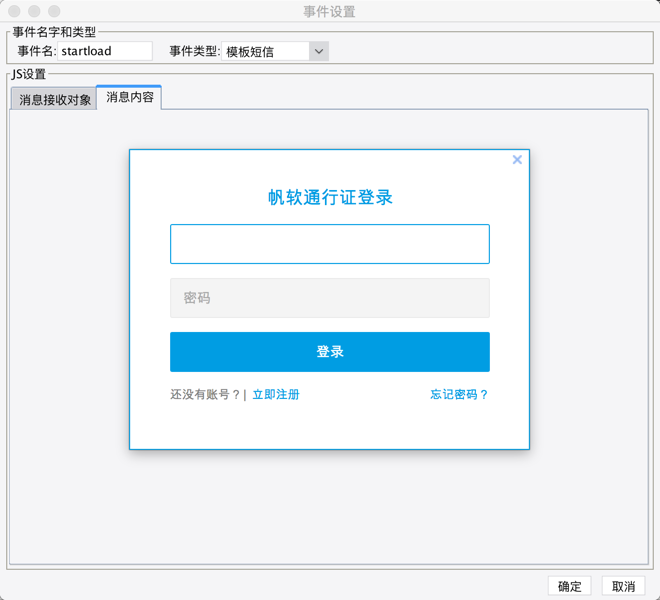The width and height of the screenshot is (660, 600).
Task: Confirm with the 确定 button
Action: pos(570,586)
